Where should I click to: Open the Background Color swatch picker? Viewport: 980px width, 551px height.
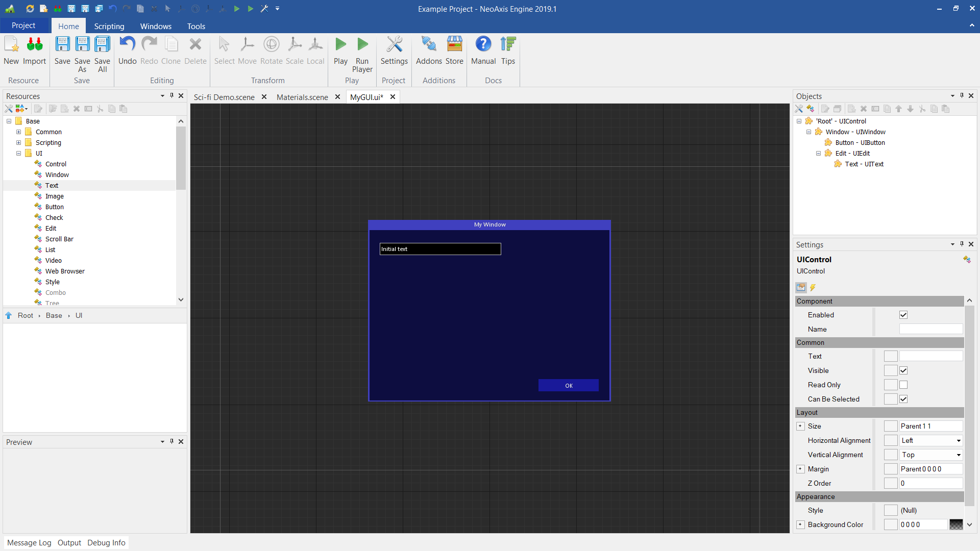(955, 524)
